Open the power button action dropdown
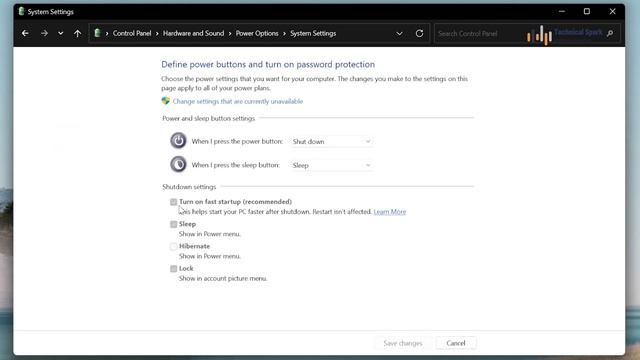640x360 pixels. point(331,142)
